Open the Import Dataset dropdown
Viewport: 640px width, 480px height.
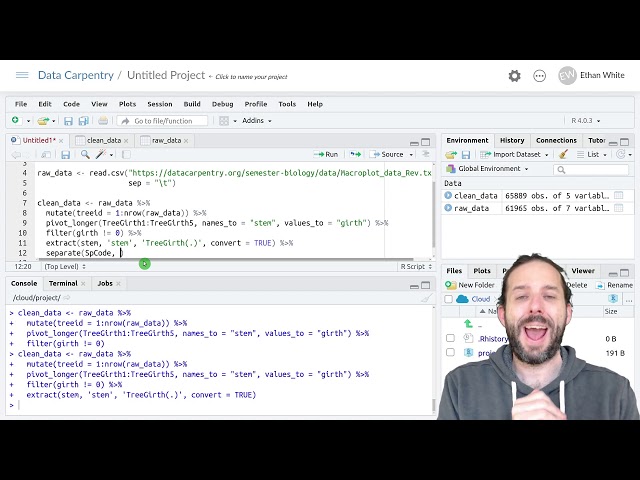coord(514,155)
